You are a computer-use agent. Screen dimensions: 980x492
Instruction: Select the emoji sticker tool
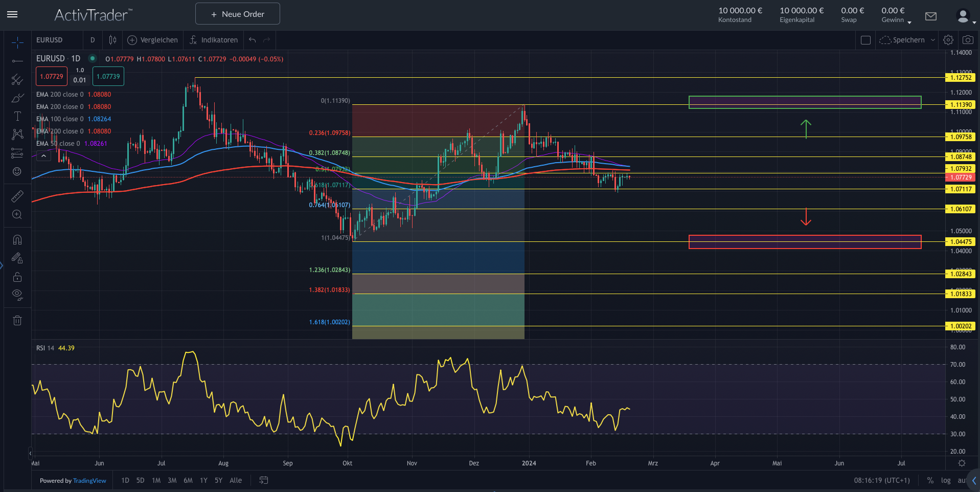click(17, 172)
